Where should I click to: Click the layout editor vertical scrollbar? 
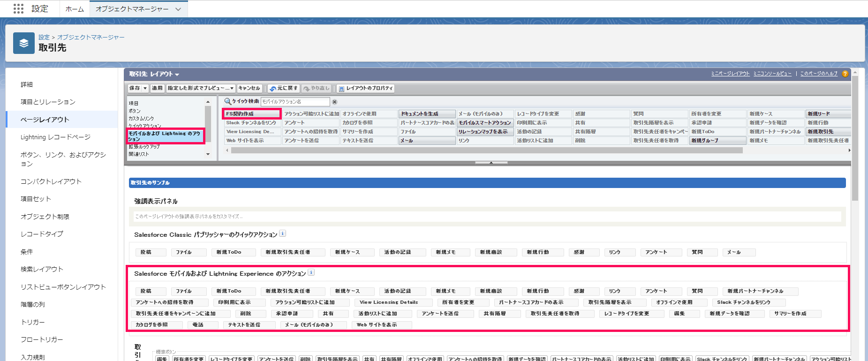point(855,138)
